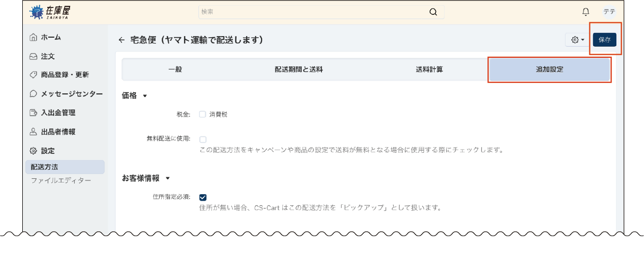
Task: Open 注文 from the sidebar
Action: pos(48,56)
